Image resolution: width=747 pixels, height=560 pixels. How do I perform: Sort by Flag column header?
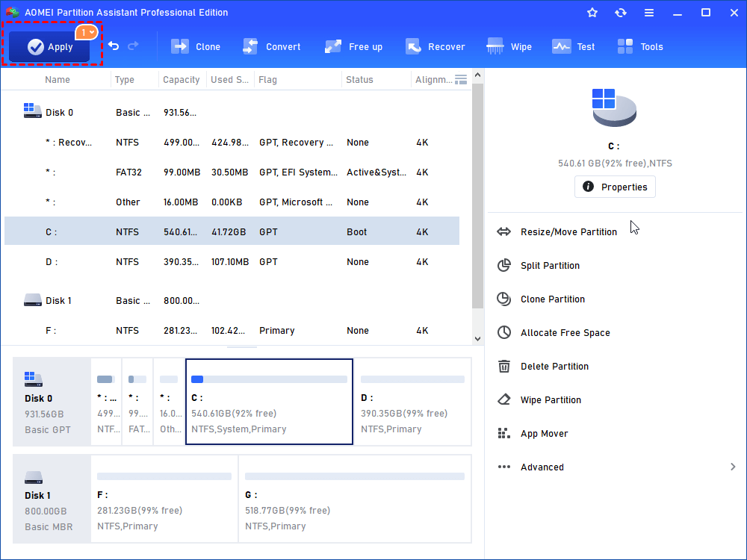point(267,80)
